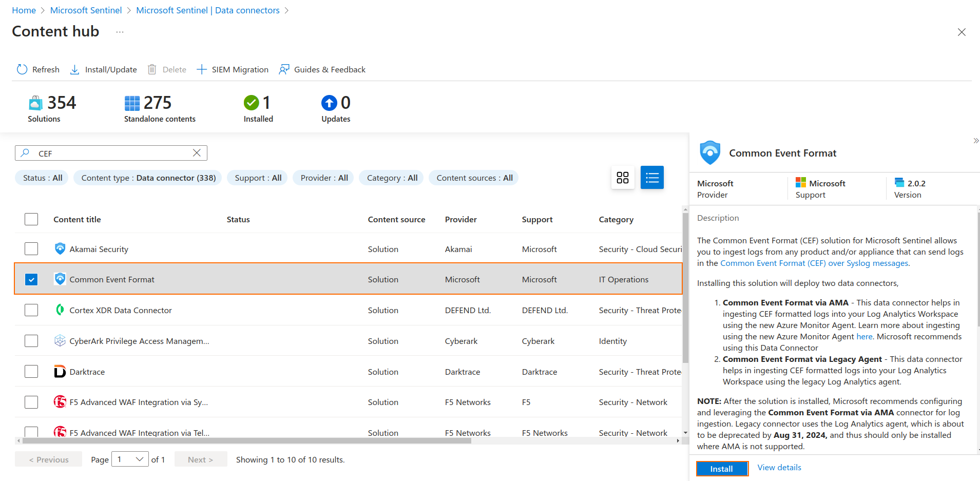
Task: Click the Microsoft logo beside Support
Action: point(800,183)
